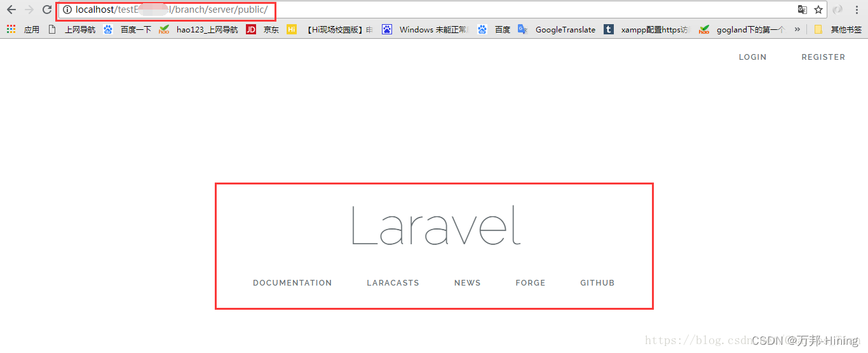
Task: Click the greyed extension icon beside the star
Action: point(837,10)
